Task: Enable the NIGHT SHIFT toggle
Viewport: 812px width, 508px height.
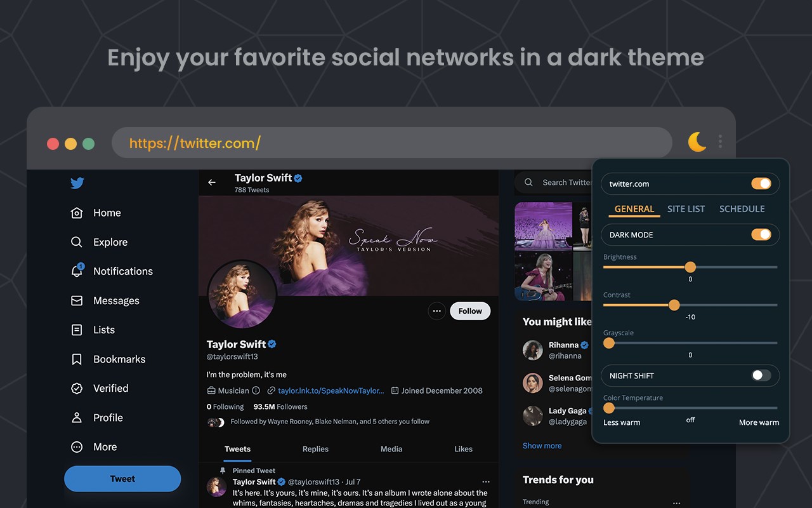Action: point(761,375)
